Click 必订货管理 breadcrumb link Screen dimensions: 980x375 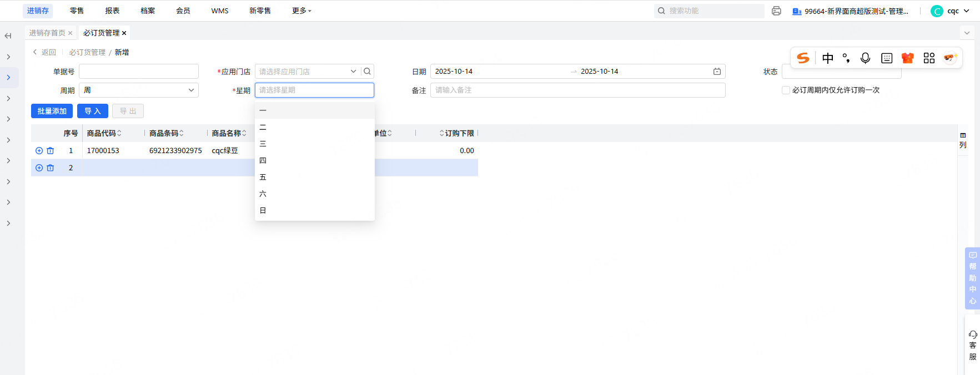click(87, 52)
